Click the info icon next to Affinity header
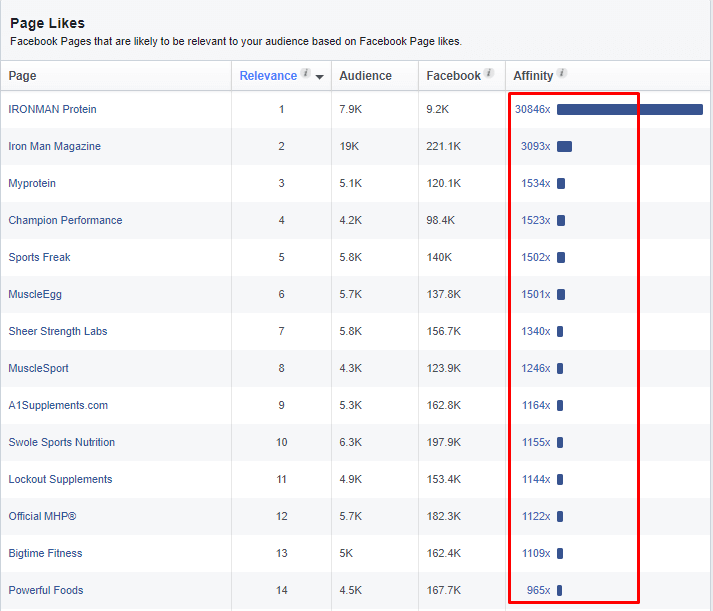Screen dimensions: 713x611 [562, 73]
